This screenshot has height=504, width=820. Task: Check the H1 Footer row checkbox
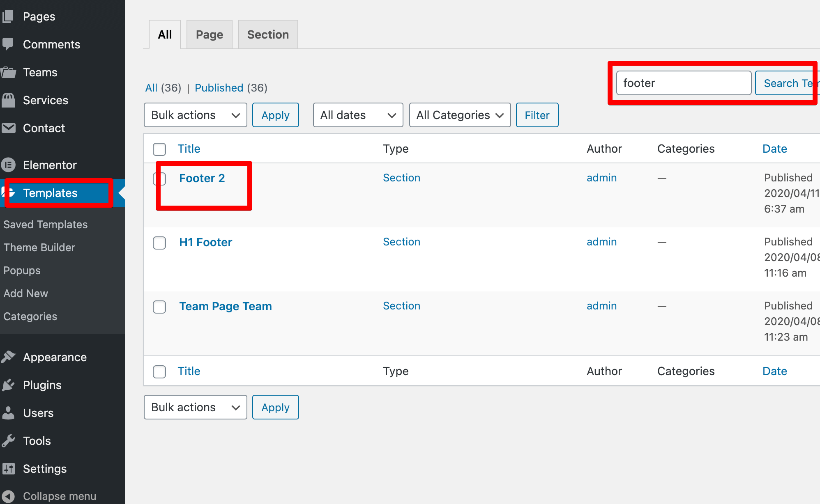click(x=159, y=243)
